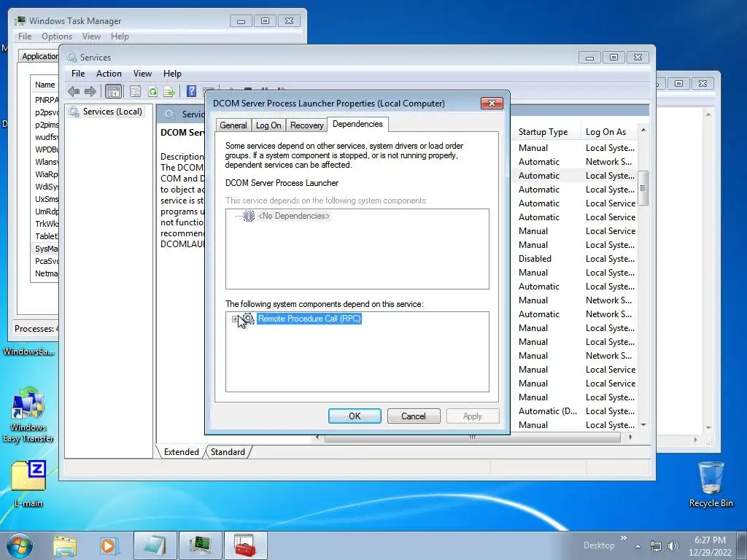Screen dimensions: 747x560
Task: Click the blue Help toolbar icon
Action: [x=192, y=91]
